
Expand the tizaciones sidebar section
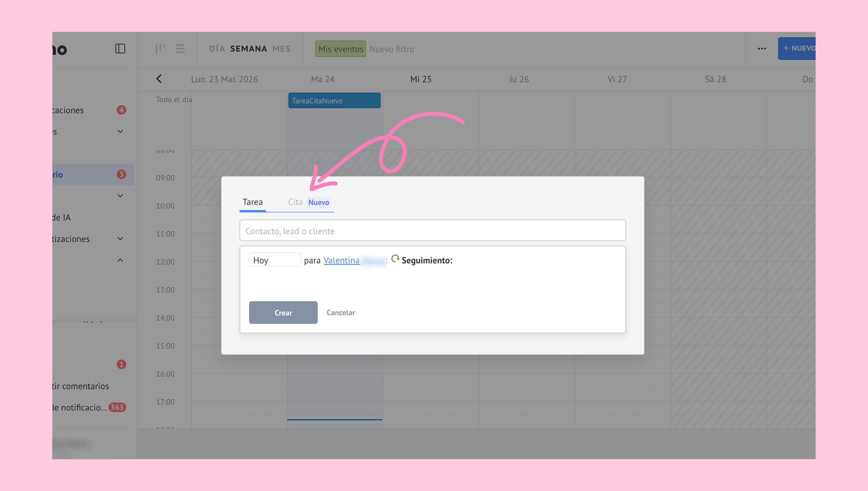coord(120,239)
